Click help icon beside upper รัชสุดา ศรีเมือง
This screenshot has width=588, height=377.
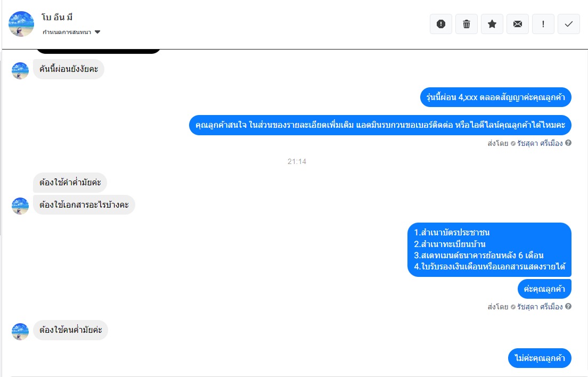click(568, 143)
